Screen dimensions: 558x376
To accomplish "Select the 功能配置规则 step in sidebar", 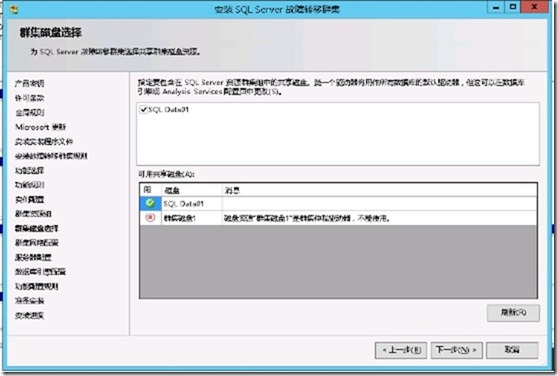I will pos(37,286).
